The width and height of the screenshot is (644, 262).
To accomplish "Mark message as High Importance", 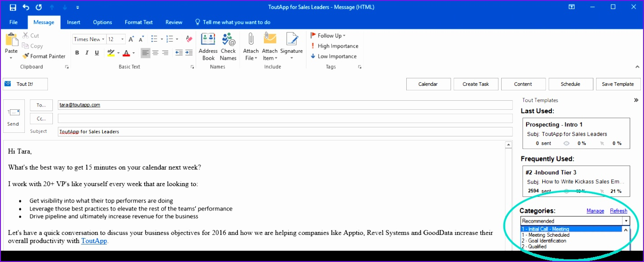I will coord(334,46).
